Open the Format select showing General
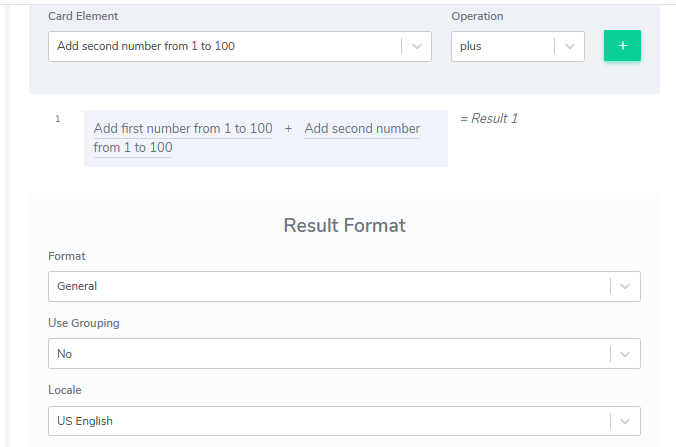This screenshot has width=676, height=447. click(328, 286)
